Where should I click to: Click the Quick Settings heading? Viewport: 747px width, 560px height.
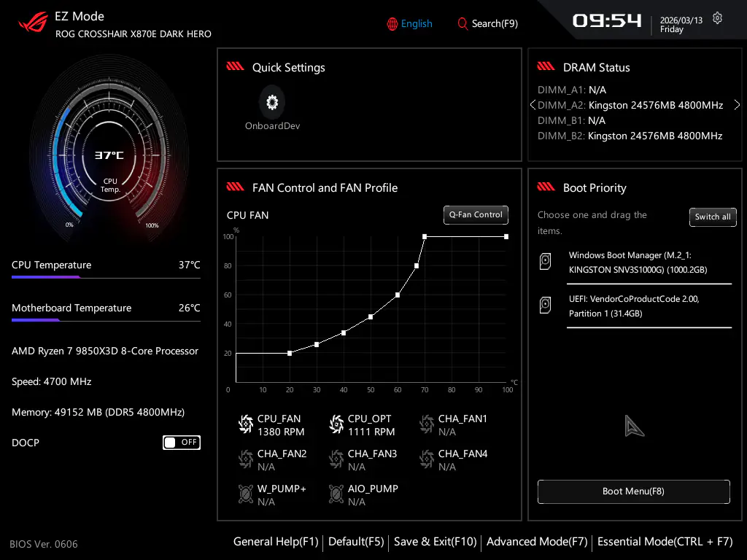(x=289, y=68)
